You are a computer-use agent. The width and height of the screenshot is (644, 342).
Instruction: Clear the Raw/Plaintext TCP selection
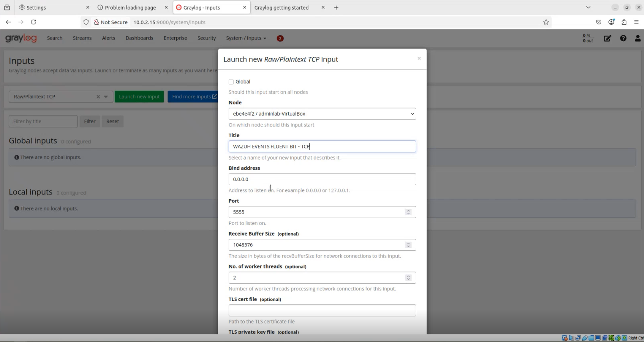click(98, 97)
